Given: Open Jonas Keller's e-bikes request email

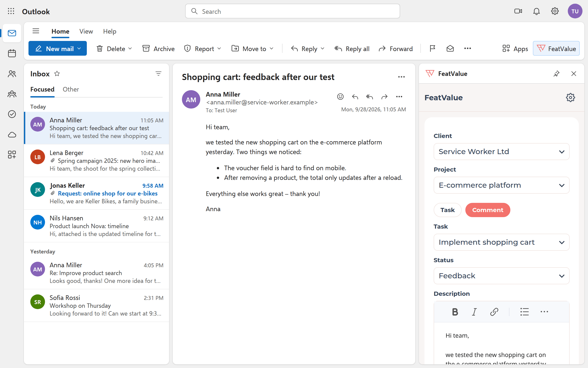Looking at the screenshot, I should click(x=96, y=193).
